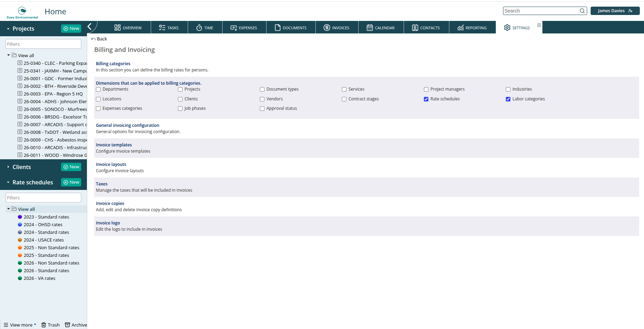Click the search magnifier icon
The width and height of the screenshot is (644, 329).
[582, 11]
